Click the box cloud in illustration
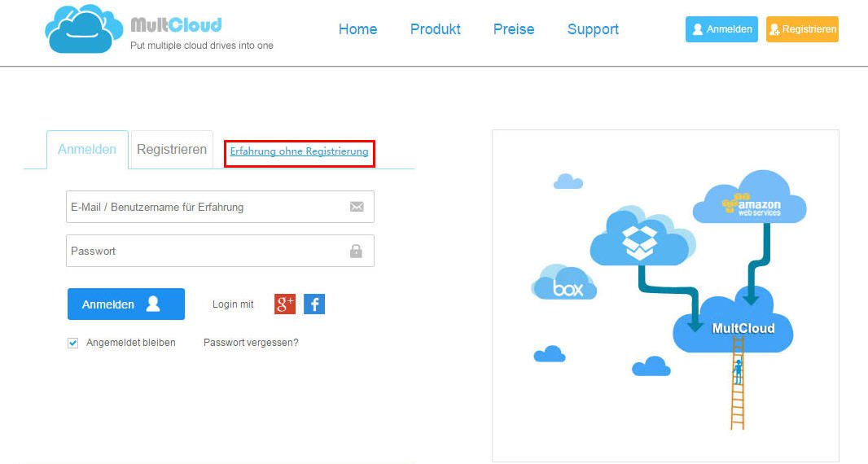 point(564,283)
